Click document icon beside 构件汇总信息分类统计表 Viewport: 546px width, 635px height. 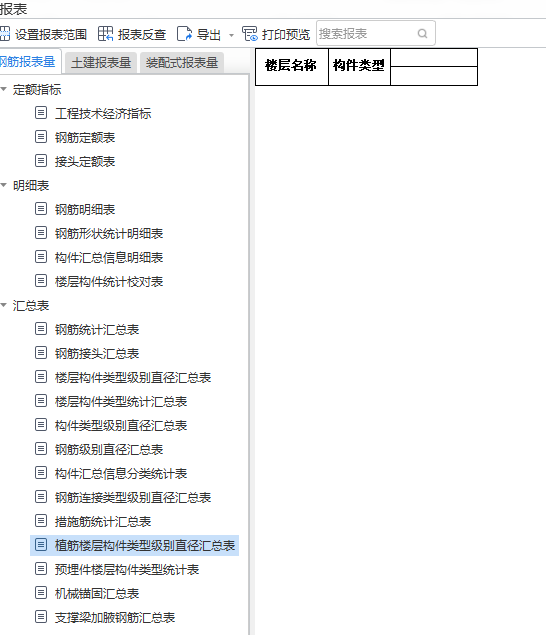click(x=41, y=473)
